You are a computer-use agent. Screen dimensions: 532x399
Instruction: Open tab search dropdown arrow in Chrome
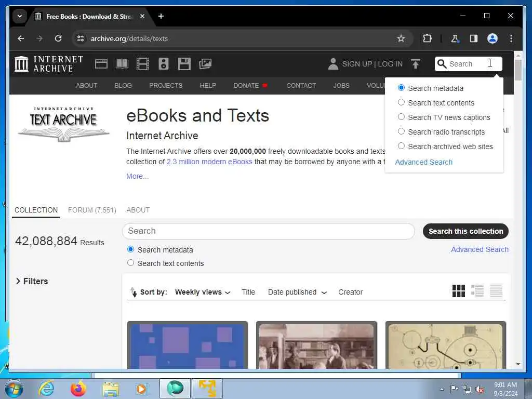[20, 16]
